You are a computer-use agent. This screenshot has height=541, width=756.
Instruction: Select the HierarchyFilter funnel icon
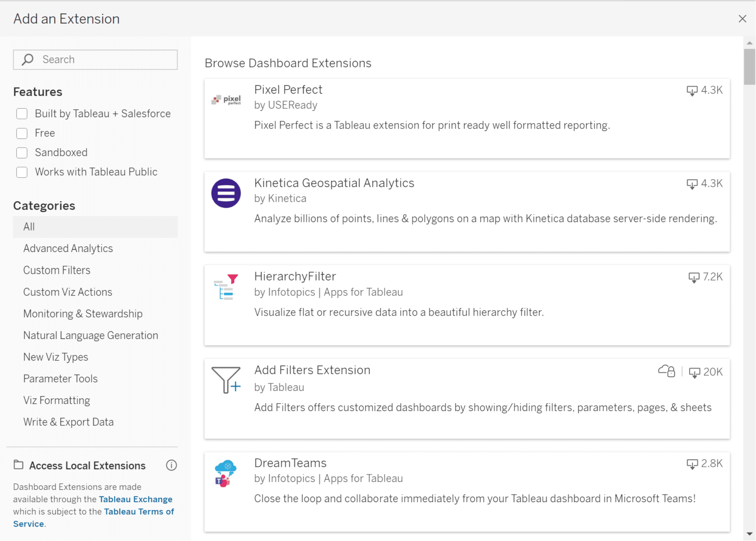tap(226, 286)
